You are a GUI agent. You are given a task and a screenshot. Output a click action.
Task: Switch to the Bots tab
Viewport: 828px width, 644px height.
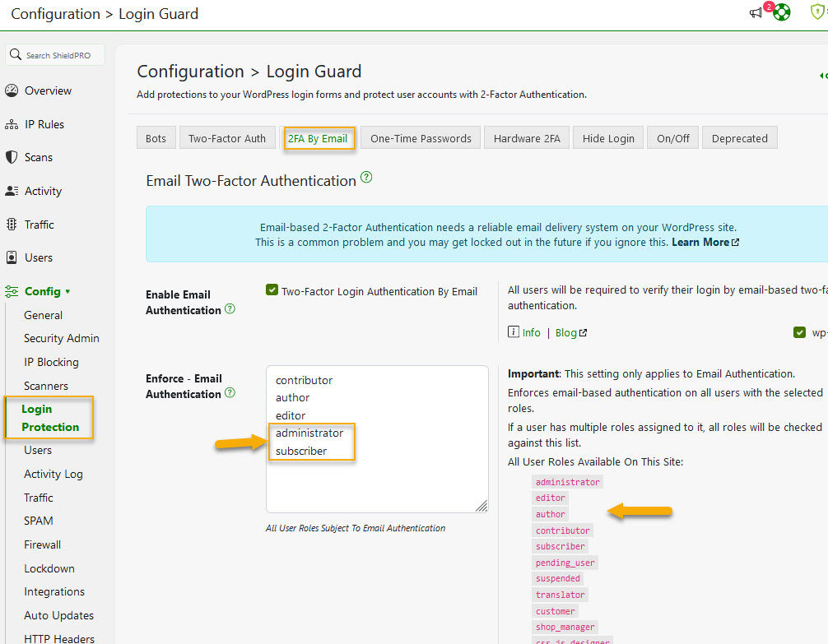pos(156,138)
